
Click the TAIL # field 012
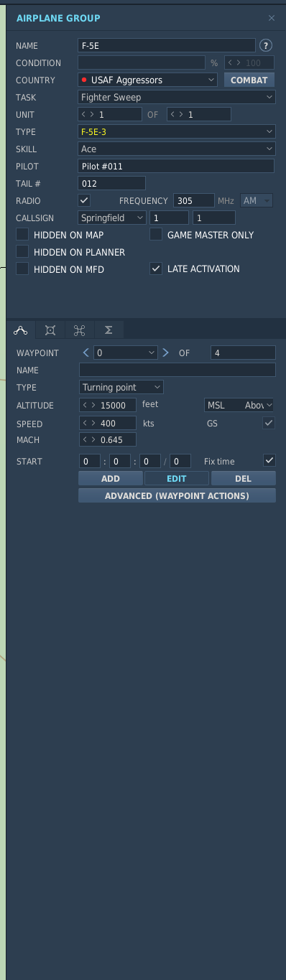click(112, 183)
